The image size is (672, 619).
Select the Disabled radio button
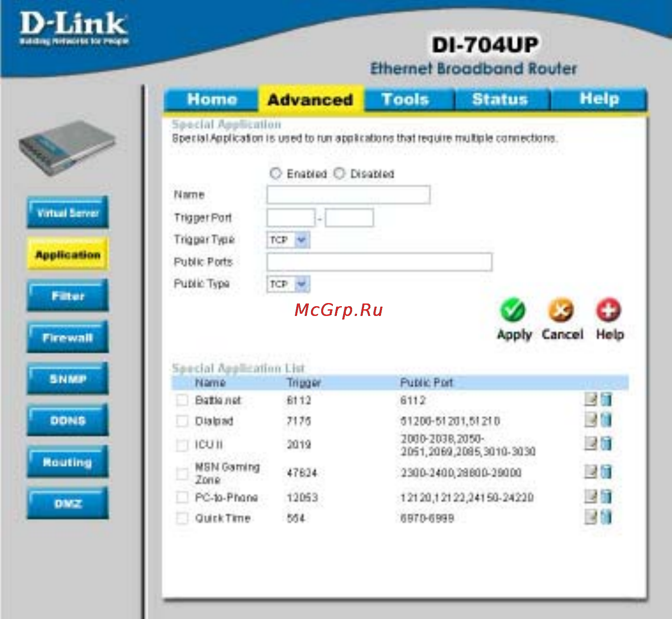click(339, 173)
